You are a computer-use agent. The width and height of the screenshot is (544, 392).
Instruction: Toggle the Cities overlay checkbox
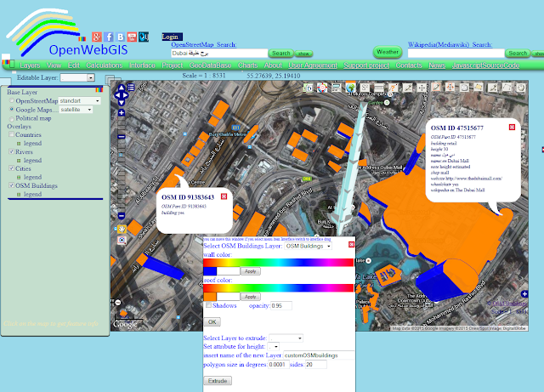(x=11, y=168)
